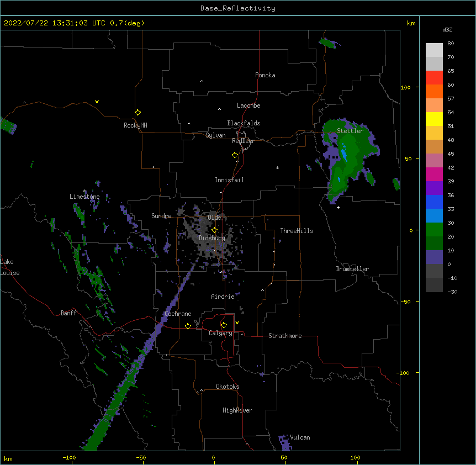
Task: Pick the bright yellow 51-54 dBZ legend swatch
Action: click(434, 119)
